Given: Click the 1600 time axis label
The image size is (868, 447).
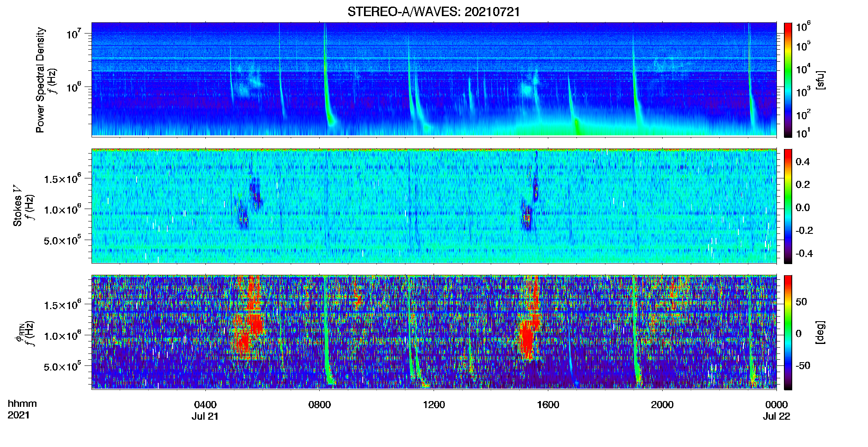Looking at the screenshot, I should click(x=548, y=405).
